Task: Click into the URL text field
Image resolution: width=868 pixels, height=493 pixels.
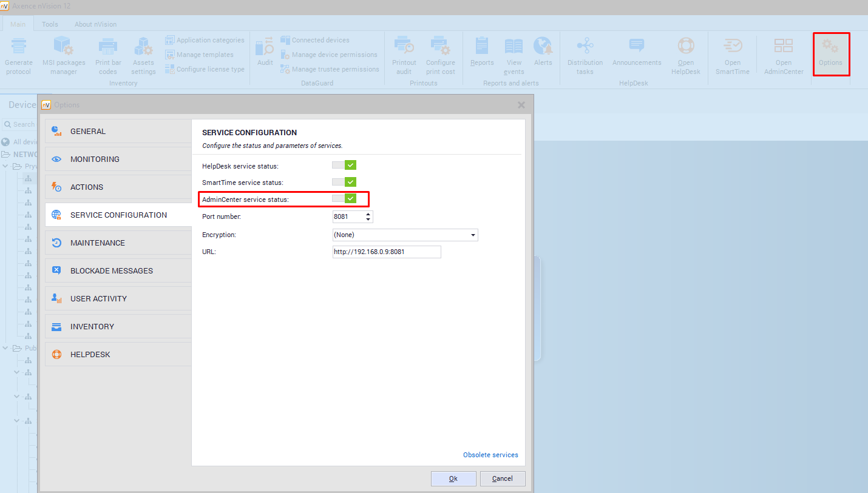Action: click(x=386, y=252)
